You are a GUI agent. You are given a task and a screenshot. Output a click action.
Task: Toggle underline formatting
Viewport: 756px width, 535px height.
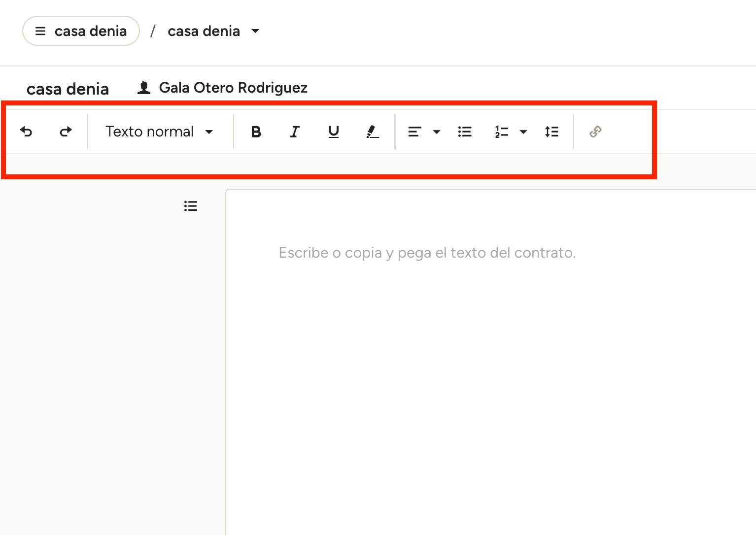334,132
